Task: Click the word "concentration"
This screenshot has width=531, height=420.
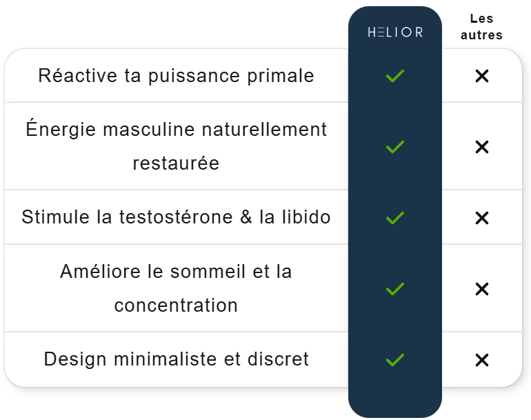Action: click(x=176, y=306)
